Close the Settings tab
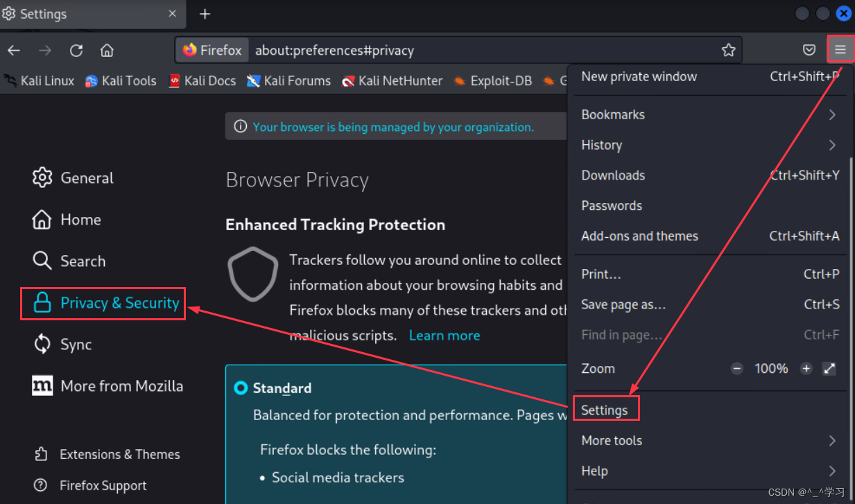Viewport: 855px width, 504px height. point(173,13)
